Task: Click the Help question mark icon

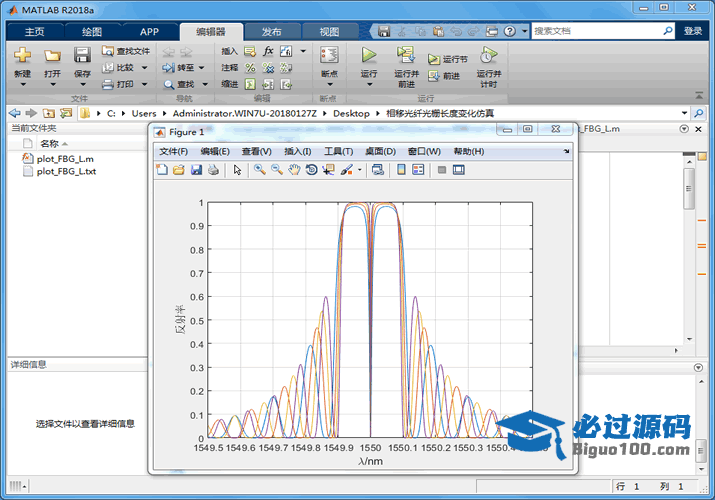Action: pos(510,31)
